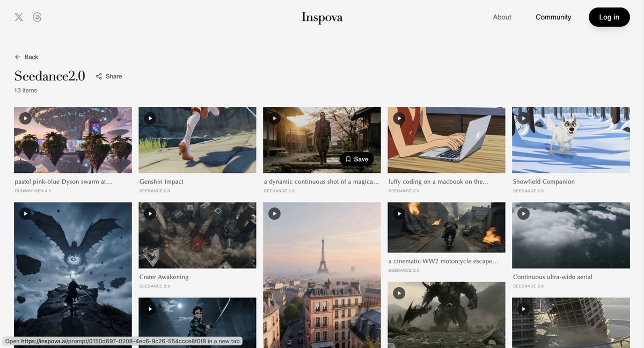Image resolution: width=644 pixels, height=348 pixels.
Task: Open the X (Twitter) social icon
Action: pos(19,17)
